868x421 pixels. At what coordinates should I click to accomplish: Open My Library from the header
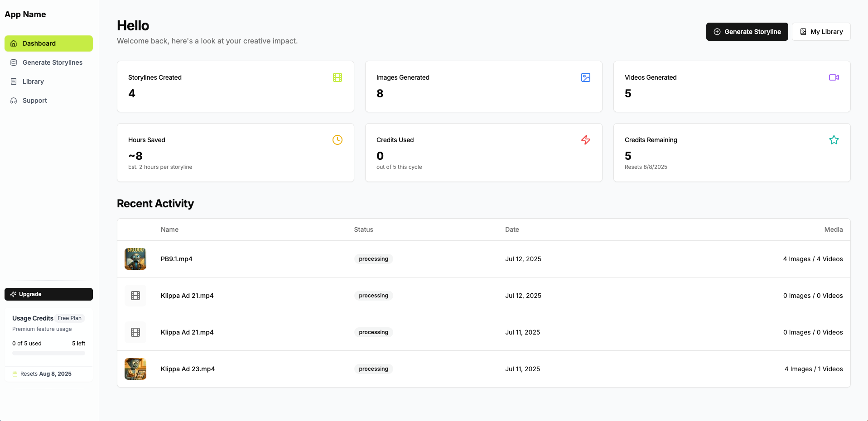click(x=821, y=32)
